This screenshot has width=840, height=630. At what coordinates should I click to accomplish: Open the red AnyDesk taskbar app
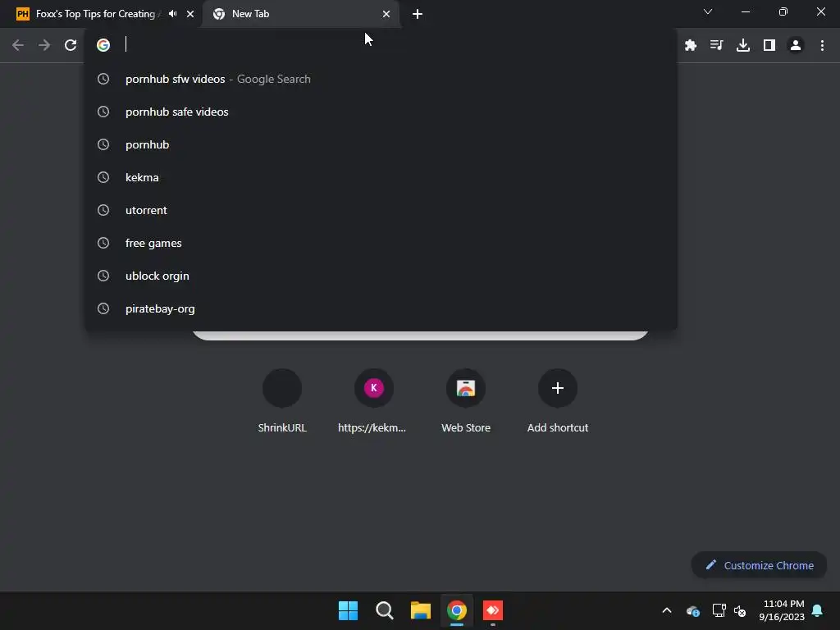click(x=493, y=610)
